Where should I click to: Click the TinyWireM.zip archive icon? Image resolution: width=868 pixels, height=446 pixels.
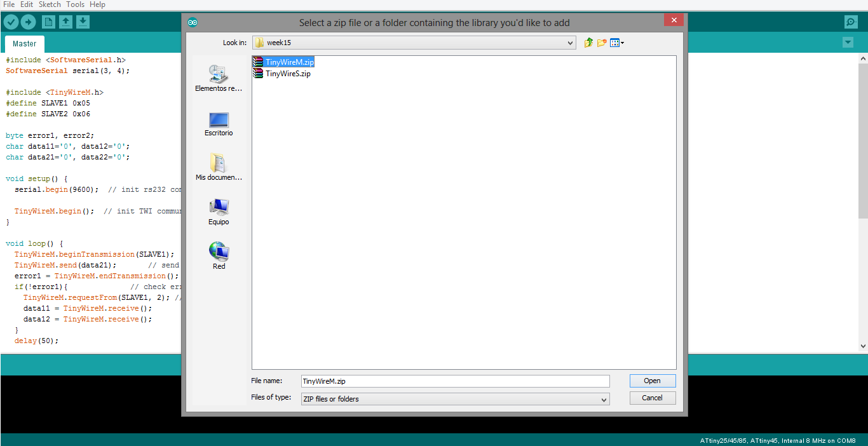click(x=258, y=62)
